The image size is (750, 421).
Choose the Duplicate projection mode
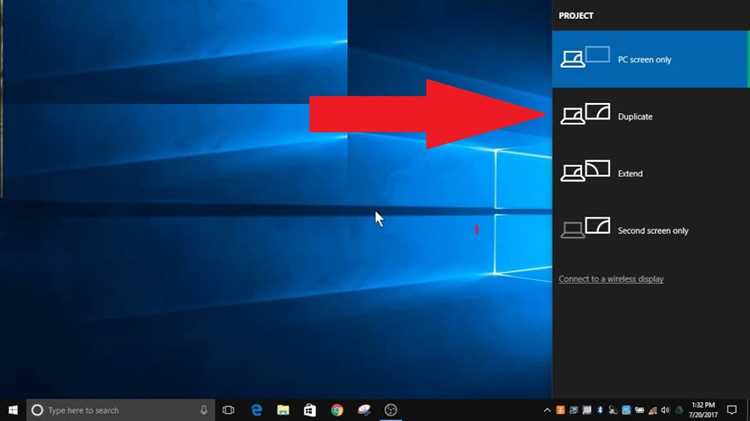[x=651, y=116]
